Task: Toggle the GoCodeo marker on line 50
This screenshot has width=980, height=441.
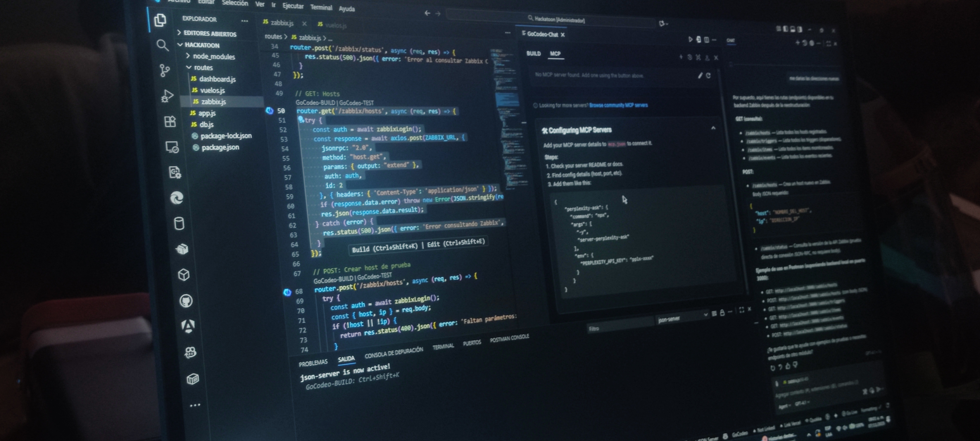Action: (269, 111)
